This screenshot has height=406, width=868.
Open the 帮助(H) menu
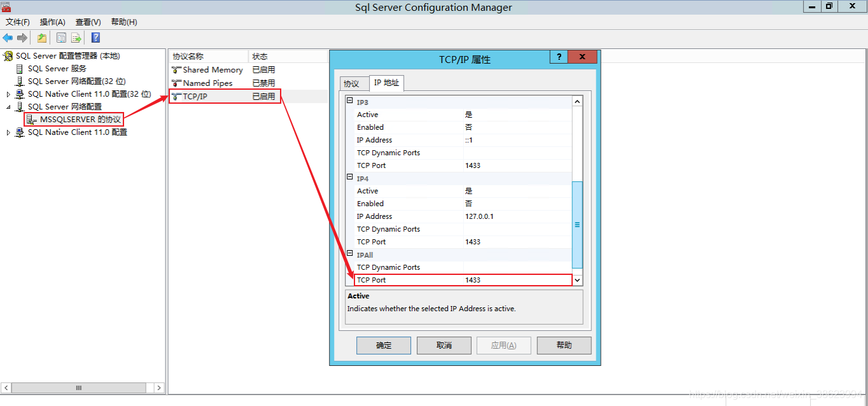point(124,22)
